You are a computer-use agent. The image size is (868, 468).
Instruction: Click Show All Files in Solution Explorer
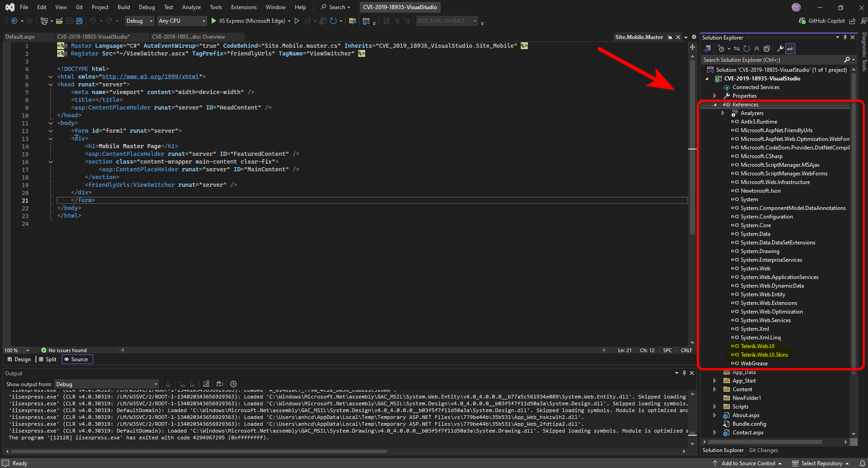767,49
